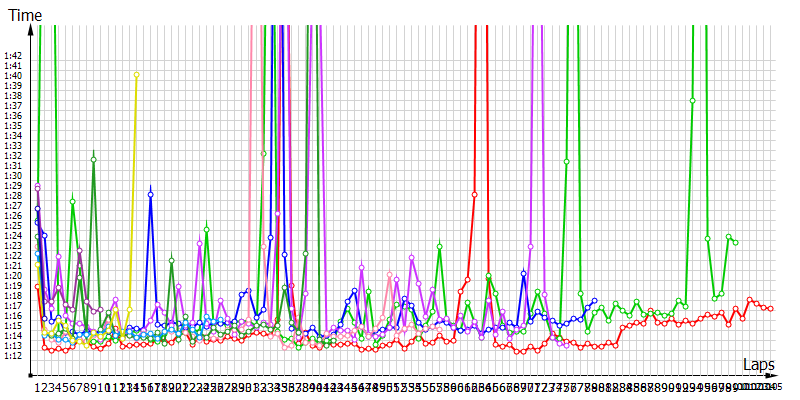Viewport: 800px width, 400px height.
Task: Click the 1:15 tick label on Time axis
Action: (x=14, y=326)
